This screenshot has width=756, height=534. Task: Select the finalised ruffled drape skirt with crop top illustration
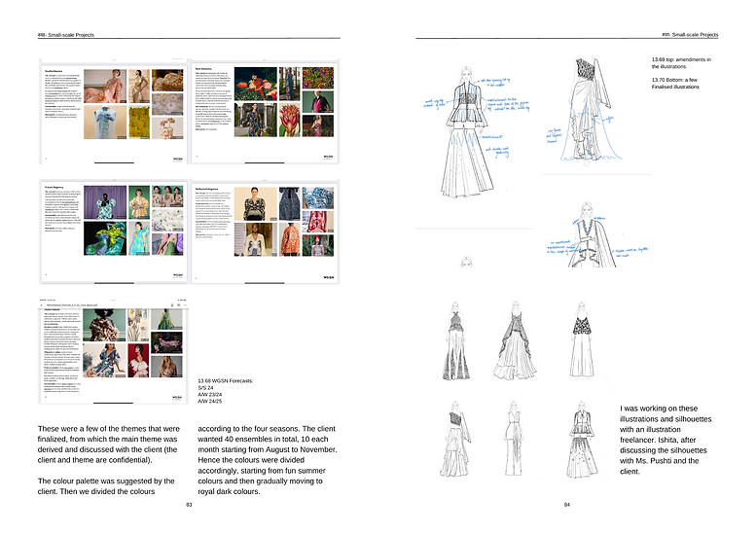click(454, 439)
